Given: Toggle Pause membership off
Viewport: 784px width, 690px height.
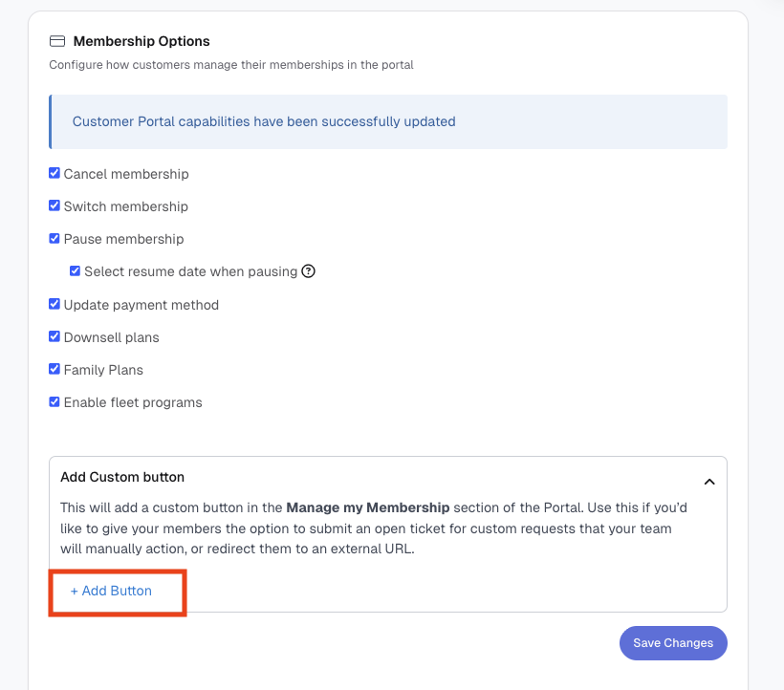Looking at the screenshot, I should 54,238.
